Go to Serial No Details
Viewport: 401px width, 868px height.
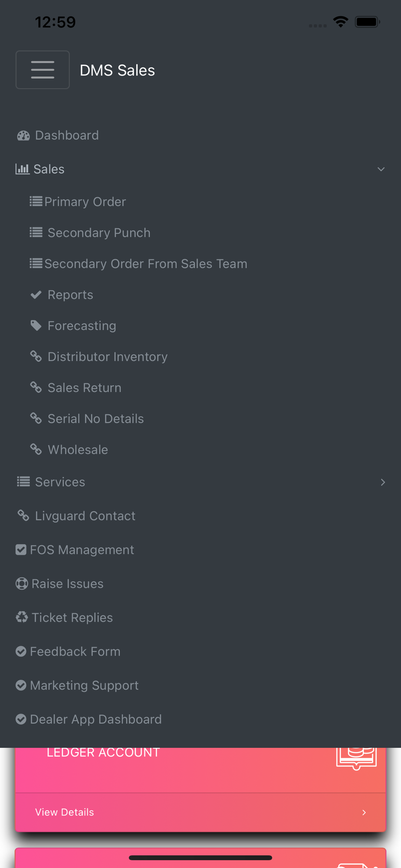tap(95, 419)
